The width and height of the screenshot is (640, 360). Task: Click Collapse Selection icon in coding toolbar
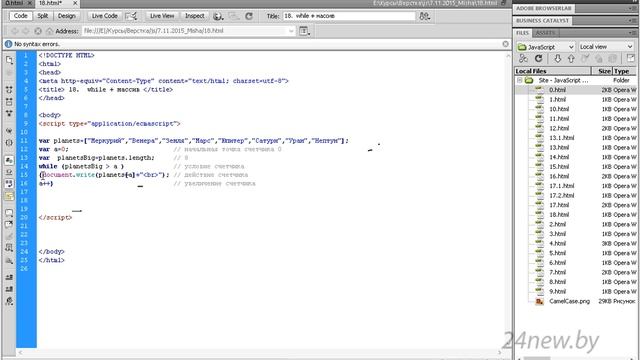tap(9, 102)
